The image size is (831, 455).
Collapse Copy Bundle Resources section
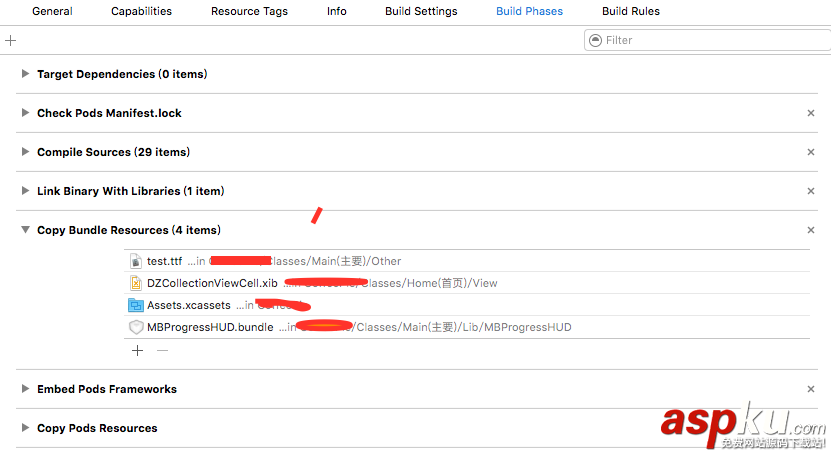(x=25, y=230)
